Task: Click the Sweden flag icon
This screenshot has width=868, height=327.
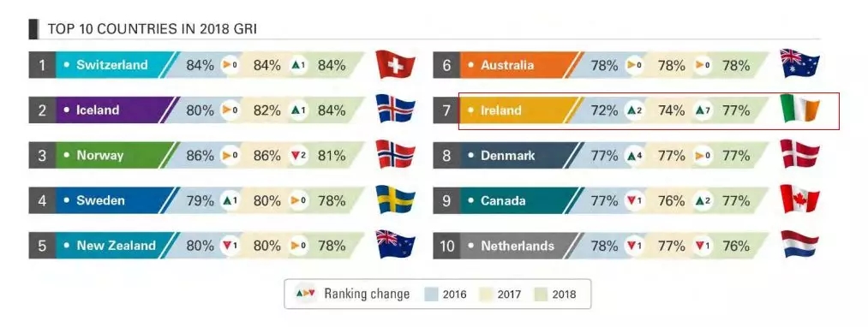Action: pos(395,199)
